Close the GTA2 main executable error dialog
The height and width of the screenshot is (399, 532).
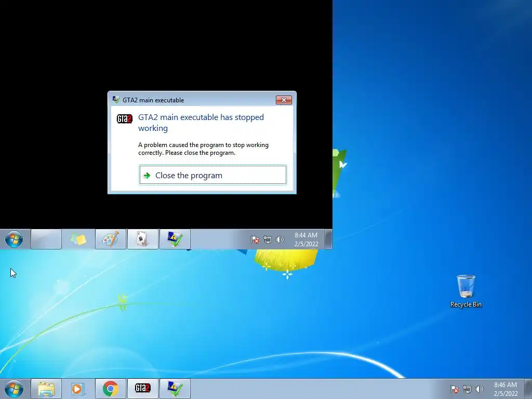point(284,100)
